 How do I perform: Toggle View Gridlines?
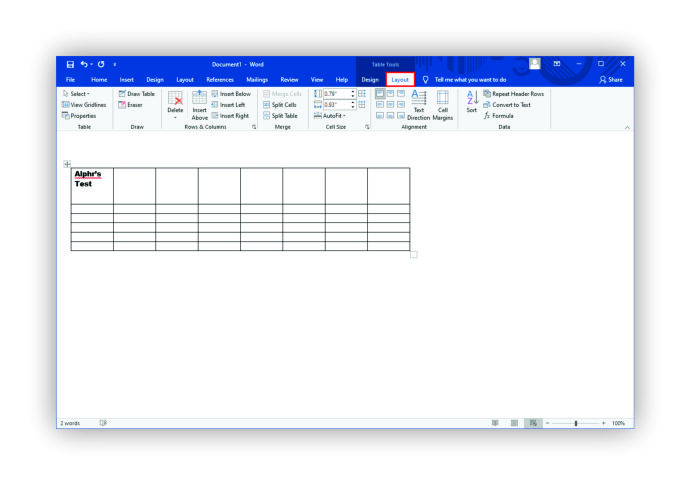coord(84,105)
